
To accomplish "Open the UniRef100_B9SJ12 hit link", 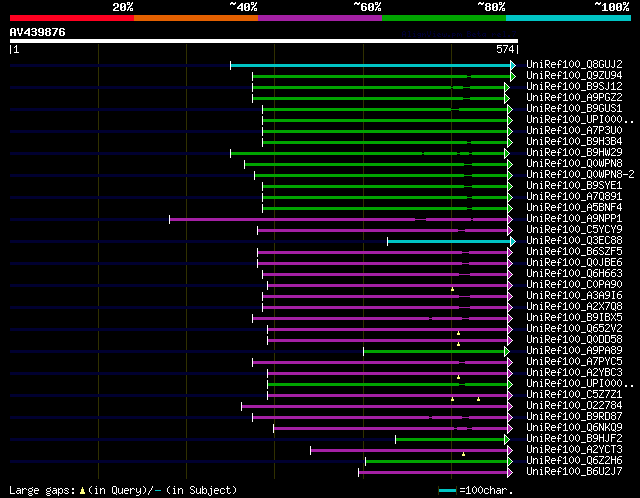I will 574,87.
